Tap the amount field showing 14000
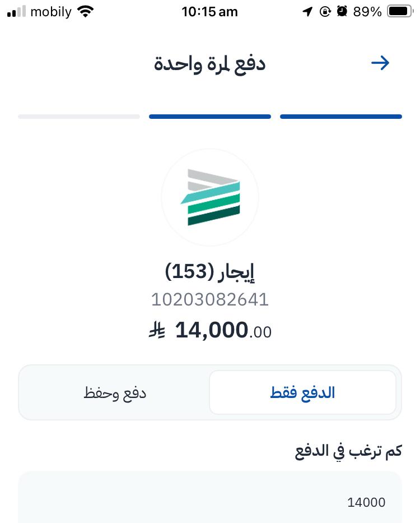The image size is (420, 523). coord(210,502)
